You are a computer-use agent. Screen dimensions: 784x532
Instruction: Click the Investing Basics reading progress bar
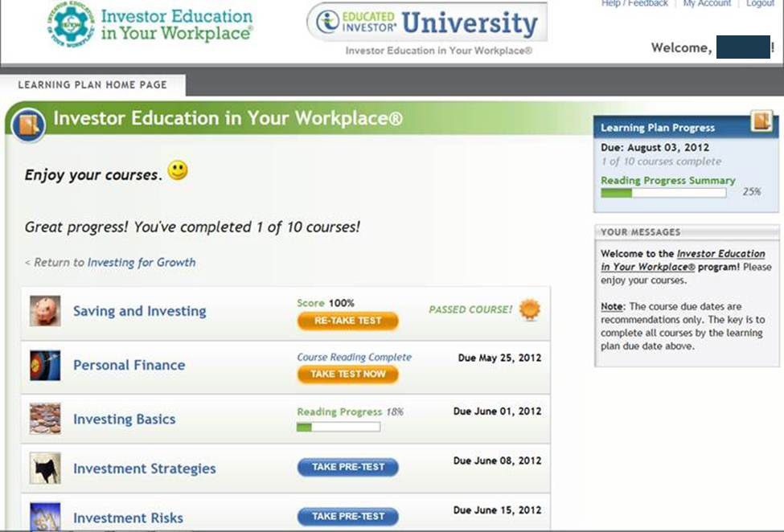pos(338,427)
